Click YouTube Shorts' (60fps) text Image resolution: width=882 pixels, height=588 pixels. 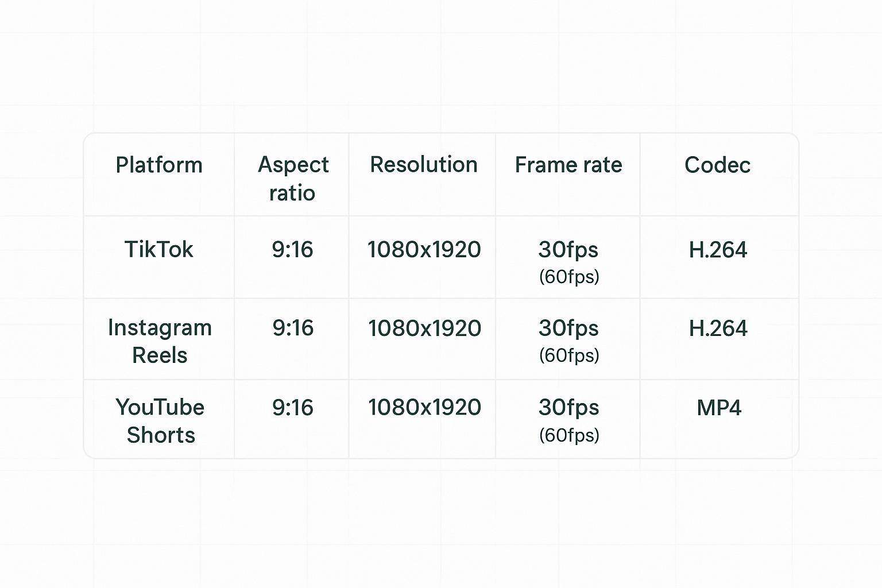coord(569,435)
